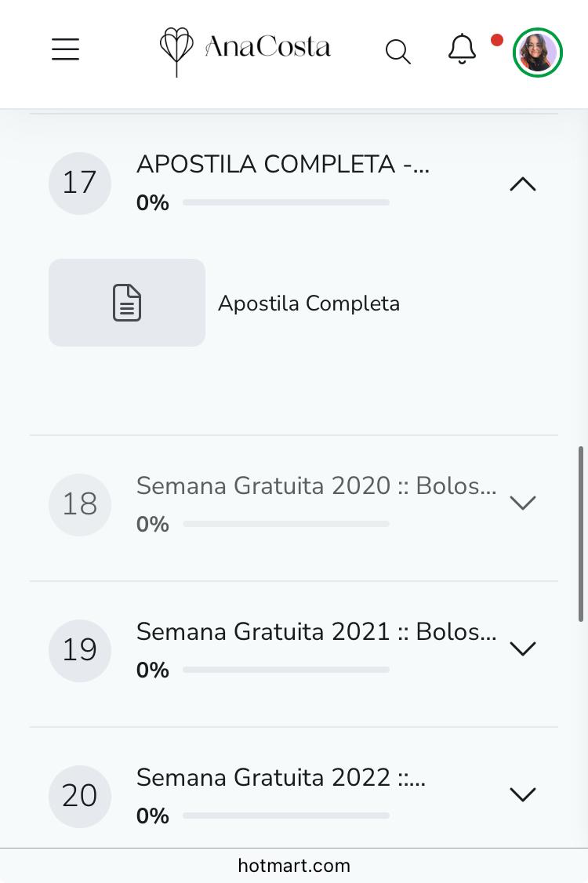Collapse the APOSTILA COMPLETA module chevron
This screenshot has height=883, width=588.
[523, 184]
